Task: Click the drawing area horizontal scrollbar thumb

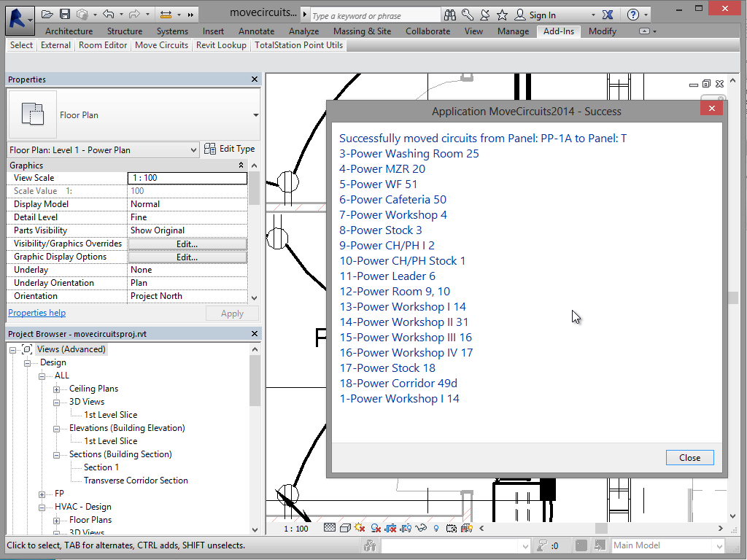Action: pyautogui.click(x=601, y=528)
